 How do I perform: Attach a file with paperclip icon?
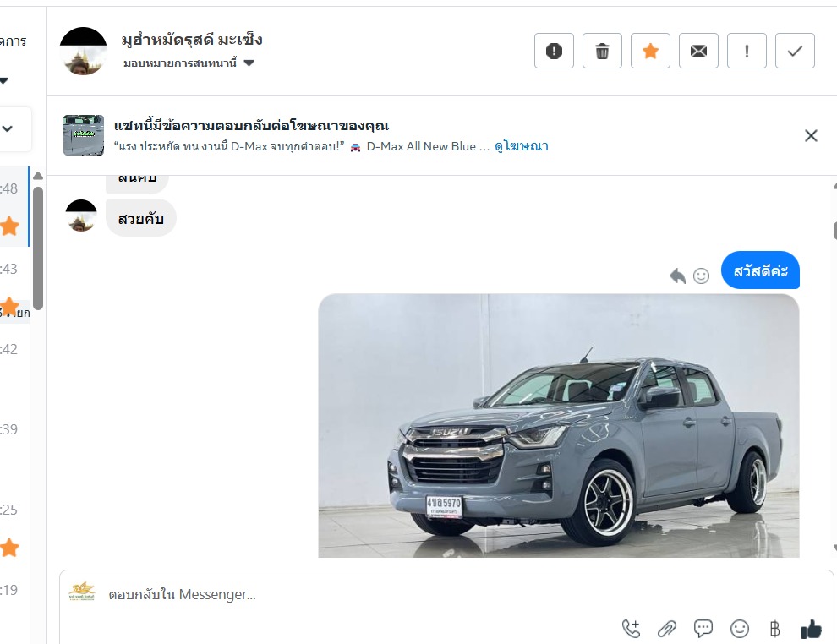(x=667, y=629)
